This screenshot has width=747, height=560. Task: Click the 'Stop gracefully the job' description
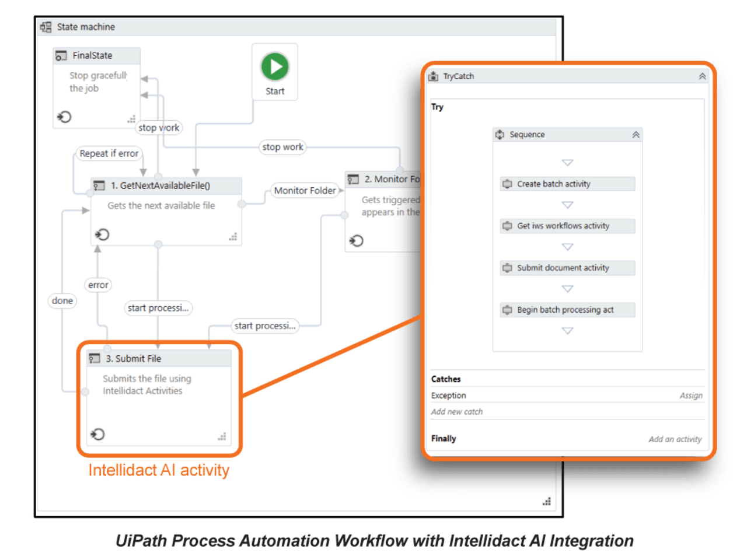pos(98,82)
